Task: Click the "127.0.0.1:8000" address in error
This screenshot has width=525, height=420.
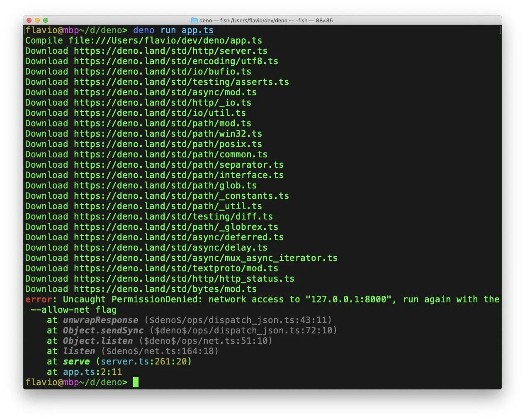Action: click(x=348, y=299)
